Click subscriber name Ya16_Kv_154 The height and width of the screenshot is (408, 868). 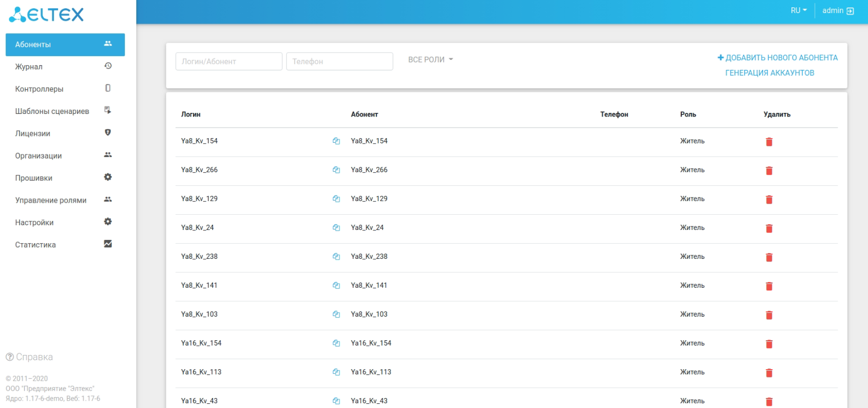(x=371, y=343)
